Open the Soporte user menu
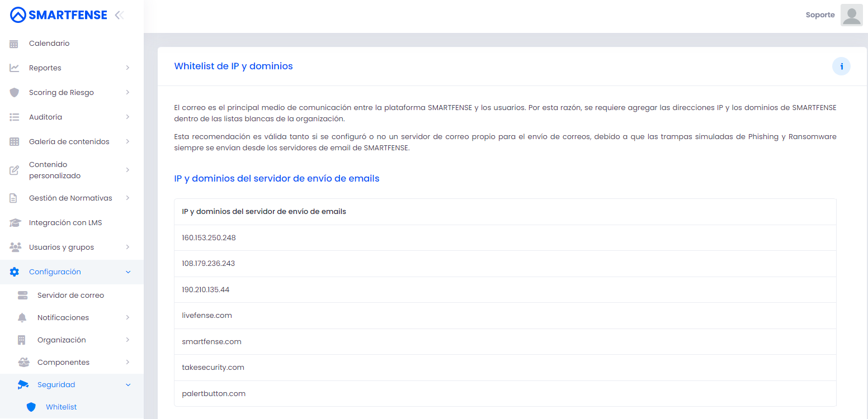 [x=820, y=15]
